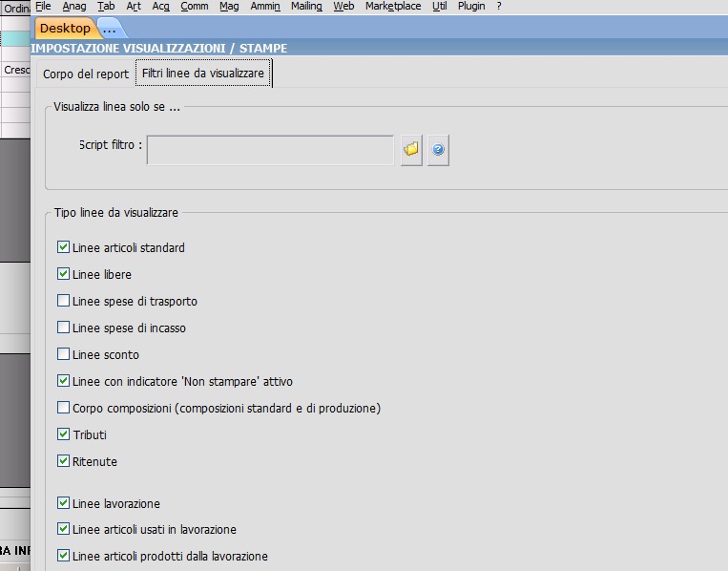
Task: Open the Util menu
Action: click(439, 6)
